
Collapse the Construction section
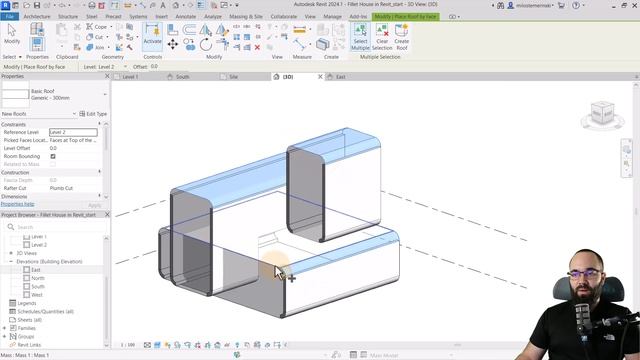pos(99,172)
